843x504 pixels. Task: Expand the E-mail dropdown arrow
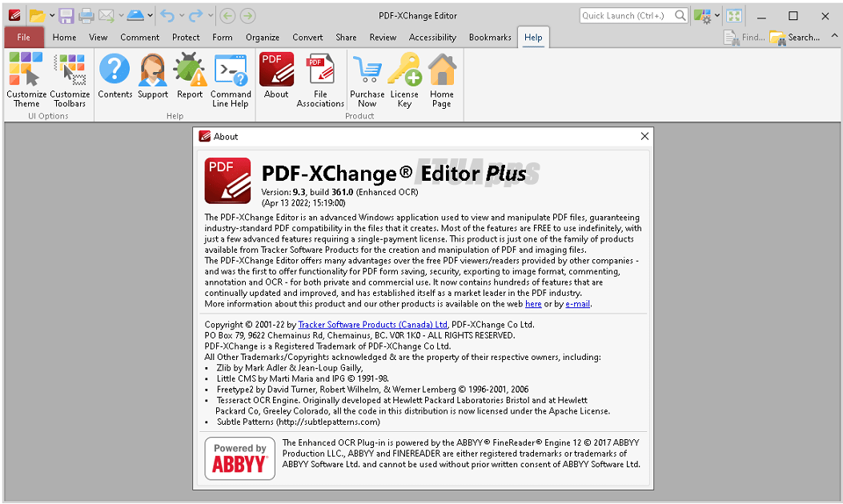tap(121, 16)
